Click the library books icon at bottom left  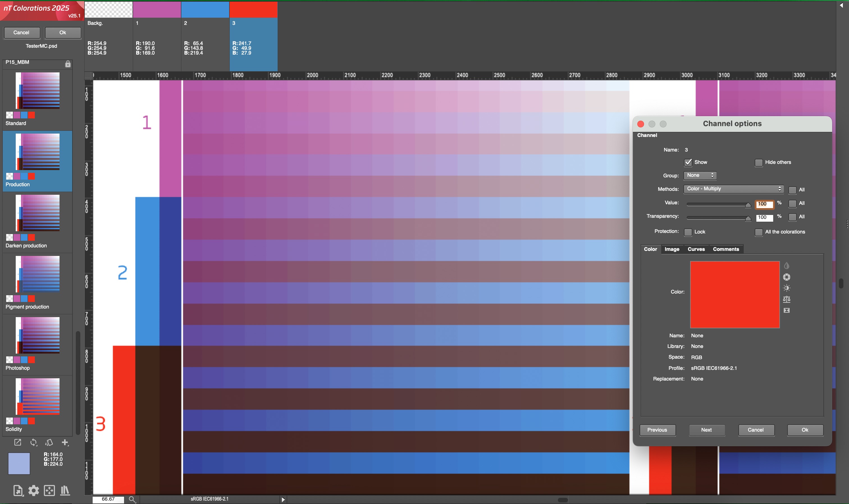(x=65, y=491)
